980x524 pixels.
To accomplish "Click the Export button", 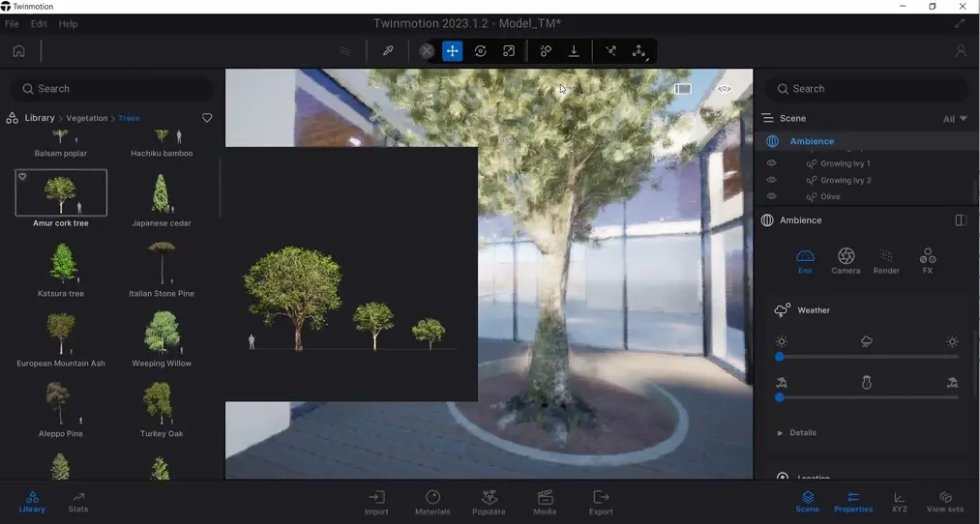I will 601,502.
